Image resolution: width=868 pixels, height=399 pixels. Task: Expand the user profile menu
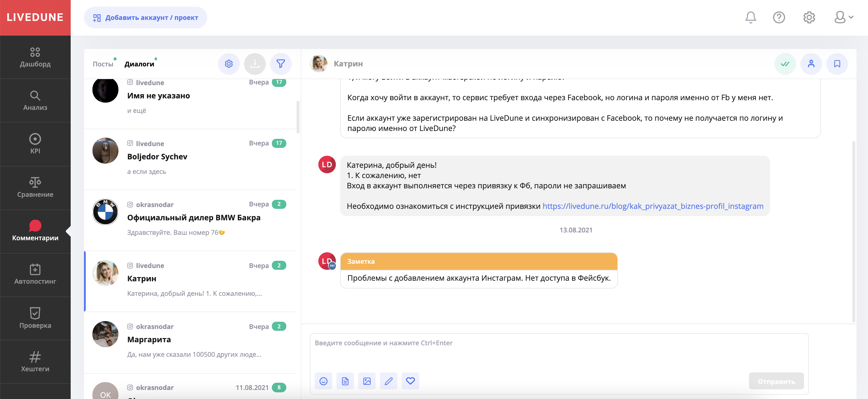844,17
